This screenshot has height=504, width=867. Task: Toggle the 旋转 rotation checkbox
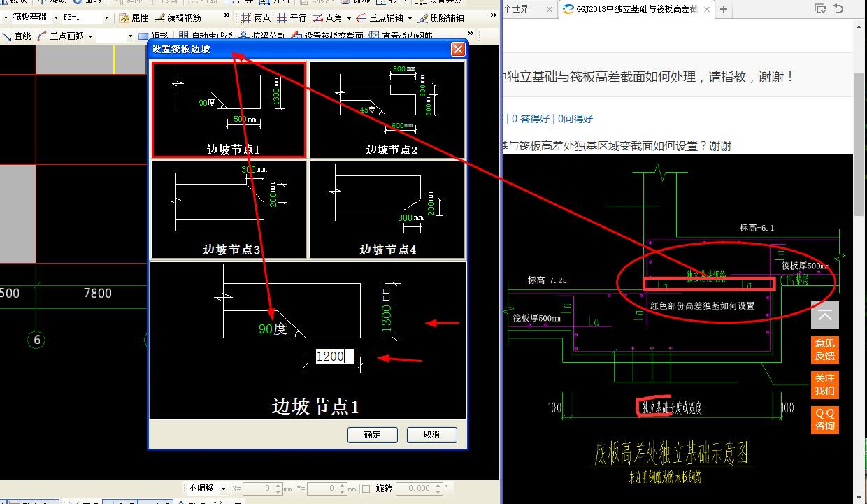[x=366, y=488]
